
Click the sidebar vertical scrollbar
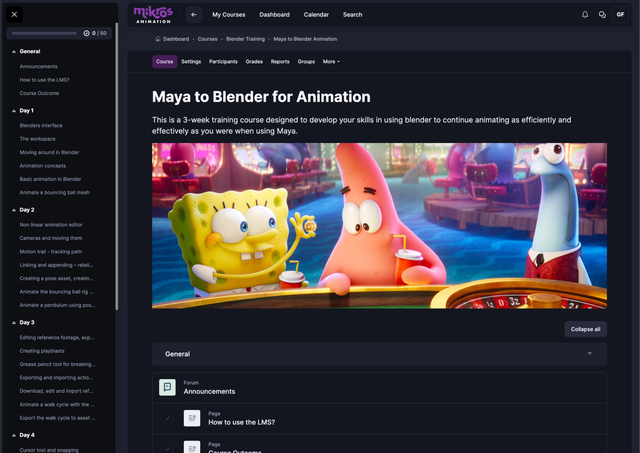coord(116,167)
